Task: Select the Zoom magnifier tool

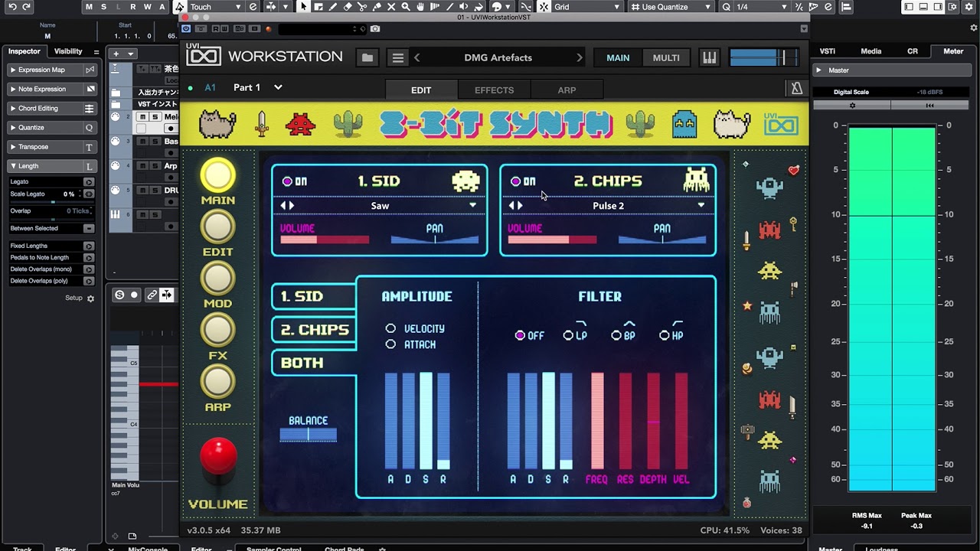Action: pos(406,7)
